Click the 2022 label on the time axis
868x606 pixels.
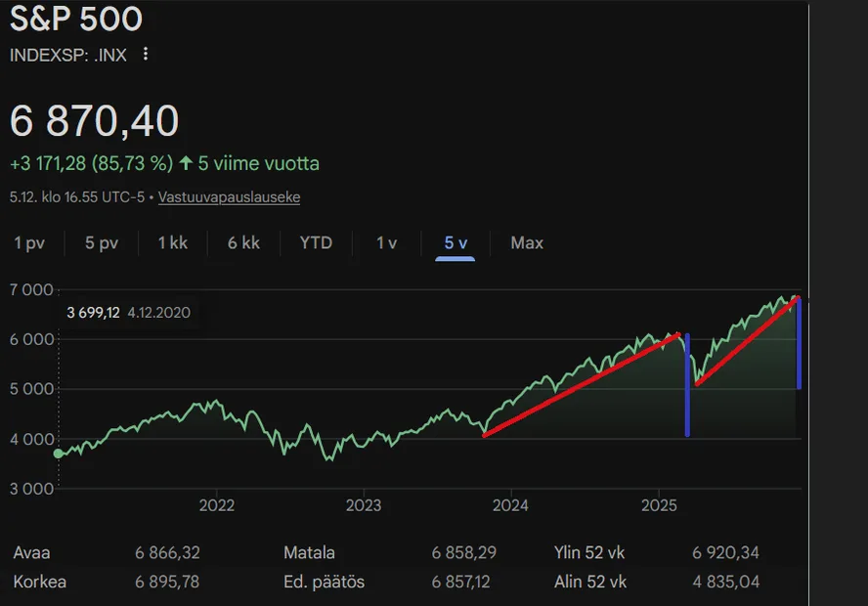tap(216, 505)
